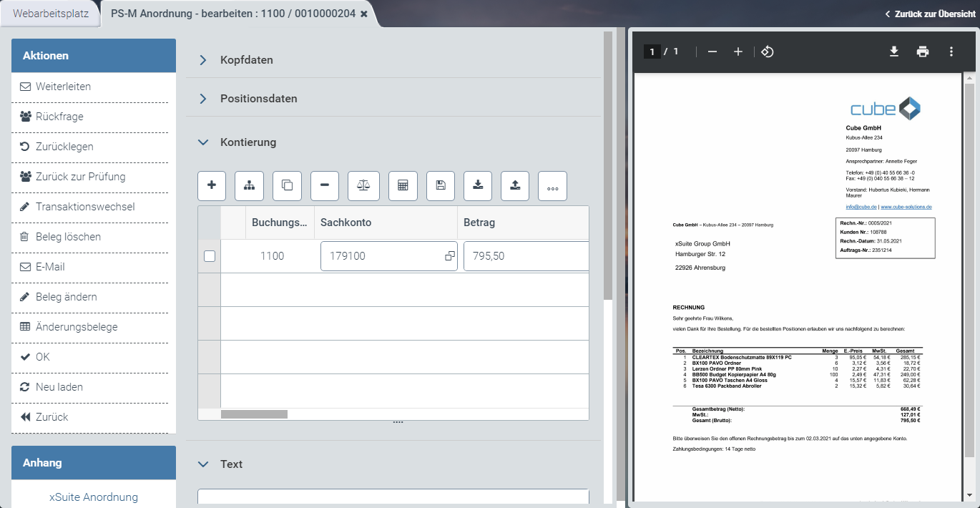Click the copy row icon

pos(287,185)
